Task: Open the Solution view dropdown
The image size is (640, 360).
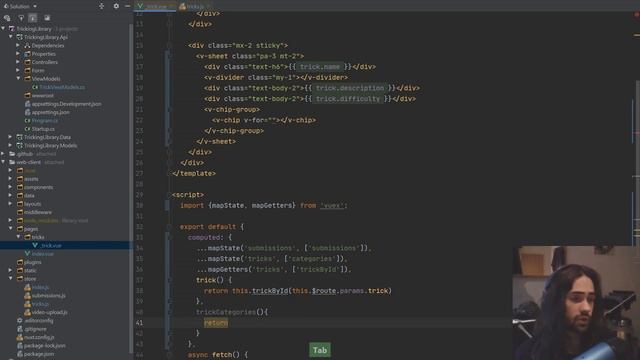Action: [x=20, y=6]
